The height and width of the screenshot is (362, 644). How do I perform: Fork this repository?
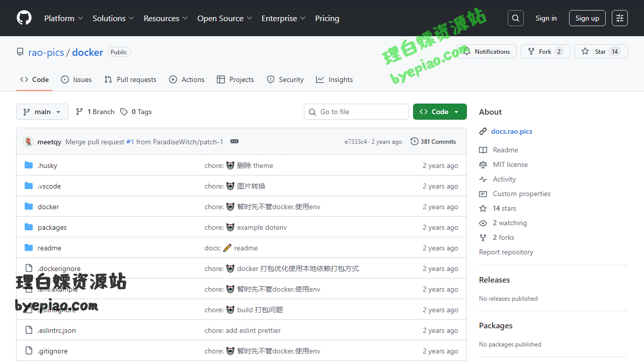click(x=545, y=51)
